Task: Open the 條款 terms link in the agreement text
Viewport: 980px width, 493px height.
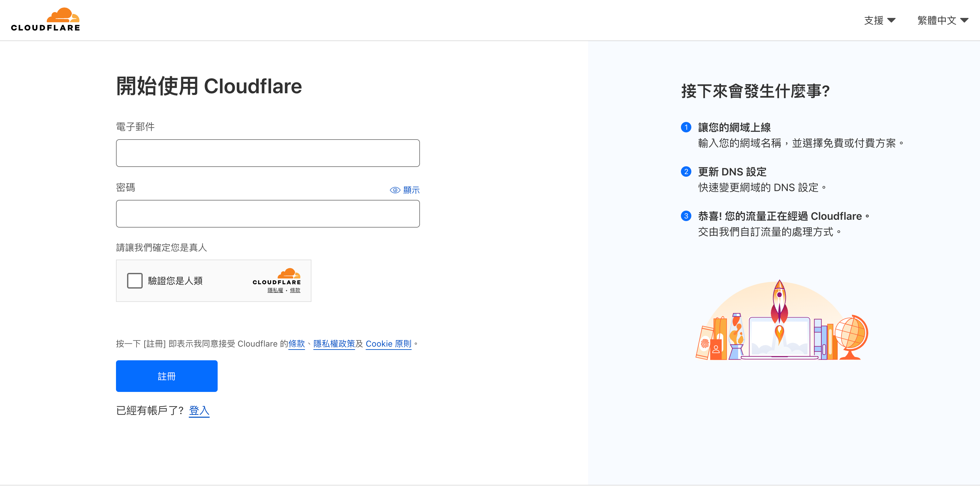Action: [x=297, y=344]
